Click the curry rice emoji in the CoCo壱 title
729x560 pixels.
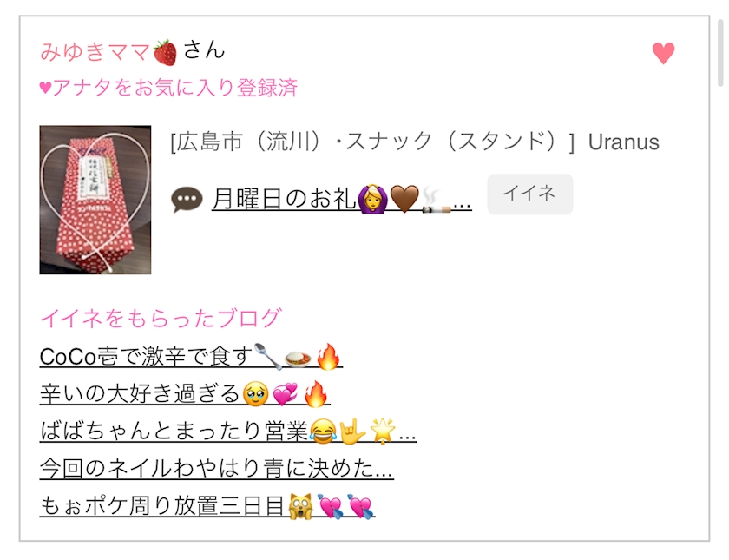pyautogui.click(x=298, y=359)
